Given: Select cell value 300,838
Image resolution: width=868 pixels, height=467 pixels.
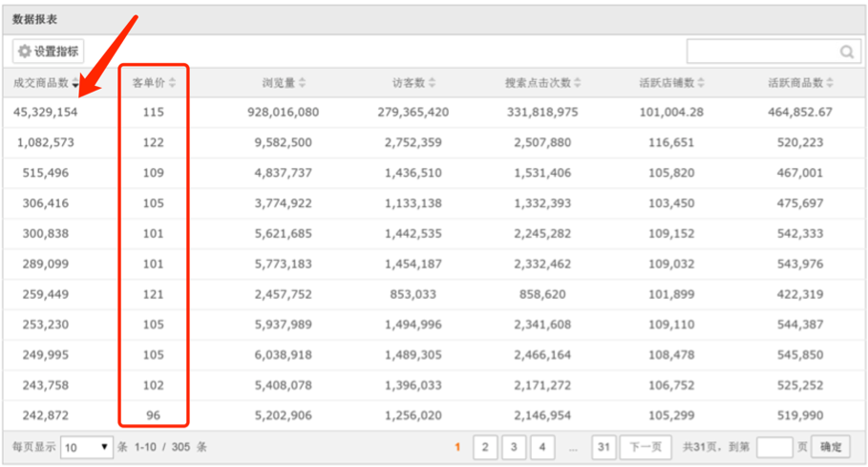Looking at the screenshot, I should (46, 233).
